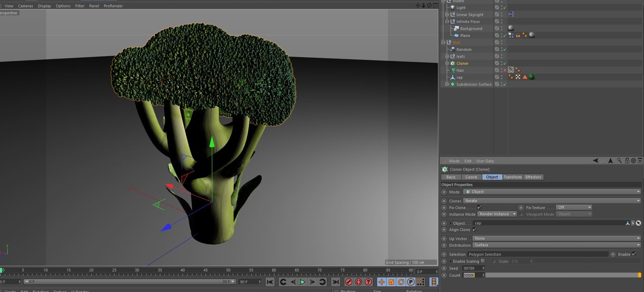644x292 pixels.
Task: Jump to the end of the animation
Action: (x=335, y=282)
